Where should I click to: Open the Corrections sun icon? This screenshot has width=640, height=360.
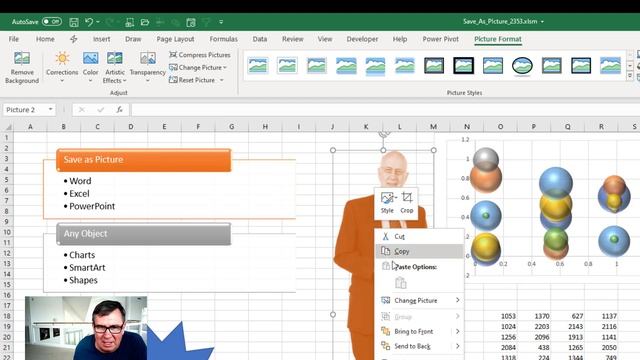62,58
